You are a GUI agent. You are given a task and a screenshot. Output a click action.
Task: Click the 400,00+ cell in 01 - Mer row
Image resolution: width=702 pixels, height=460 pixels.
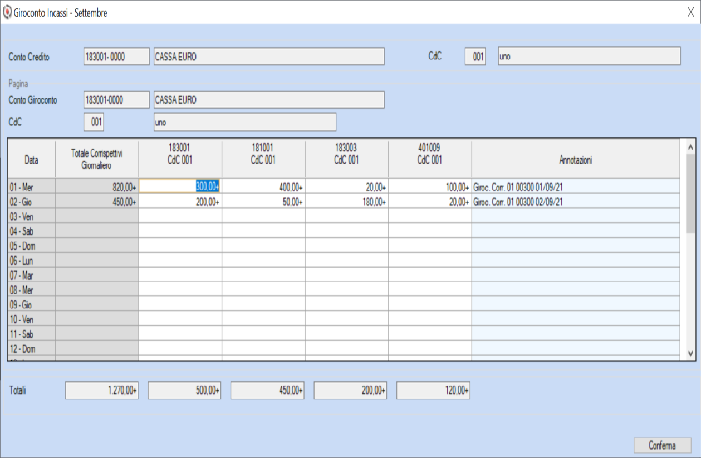(x=263, y=187)
